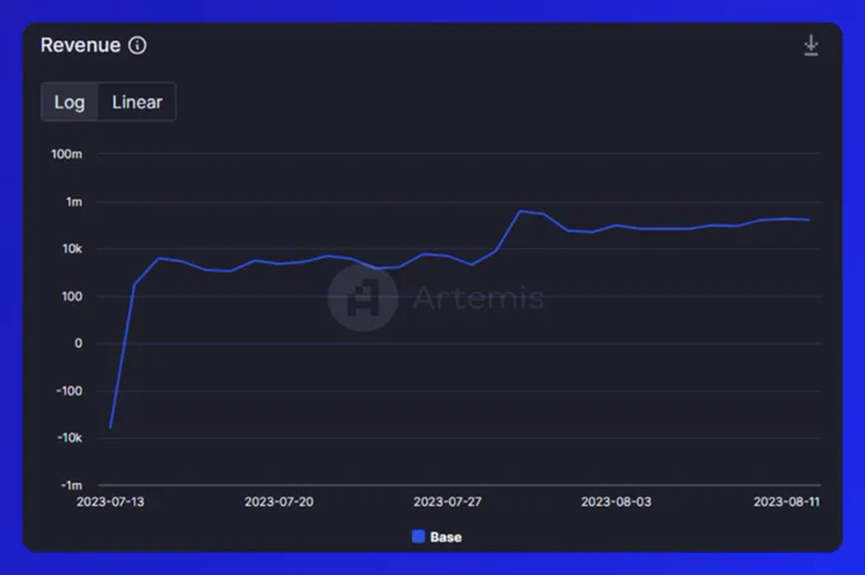
Task: Click the -10k y-axis label
Action: 70,438
